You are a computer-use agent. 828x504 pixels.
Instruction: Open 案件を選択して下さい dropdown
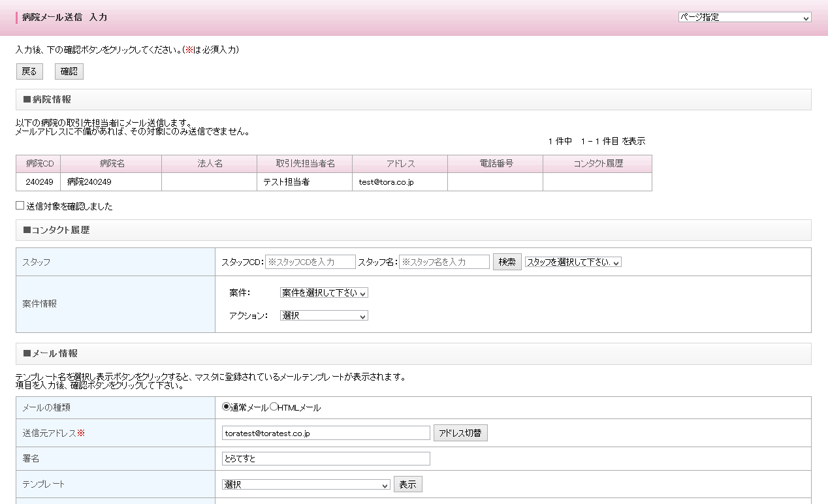(324, 293)
